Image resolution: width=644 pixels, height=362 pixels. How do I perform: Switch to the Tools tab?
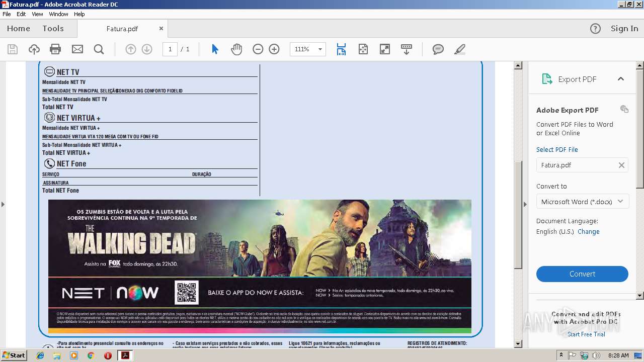[53, 29]
